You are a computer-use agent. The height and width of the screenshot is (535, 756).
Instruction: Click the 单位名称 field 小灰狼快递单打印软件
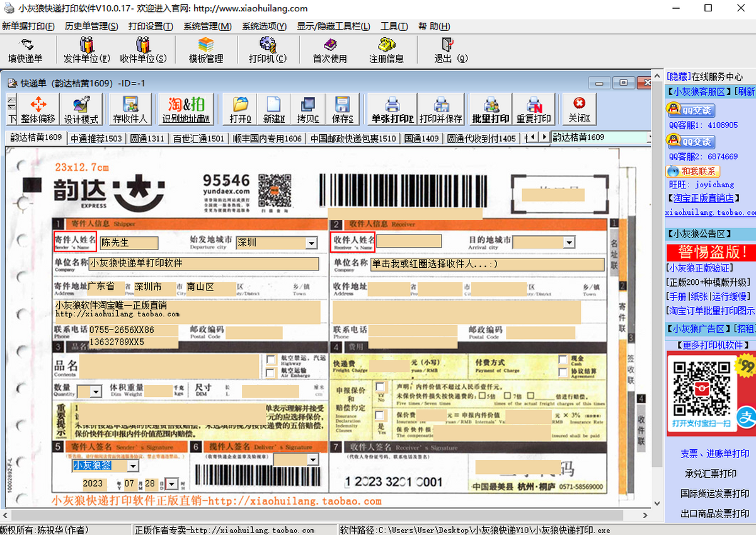point(203,264)
